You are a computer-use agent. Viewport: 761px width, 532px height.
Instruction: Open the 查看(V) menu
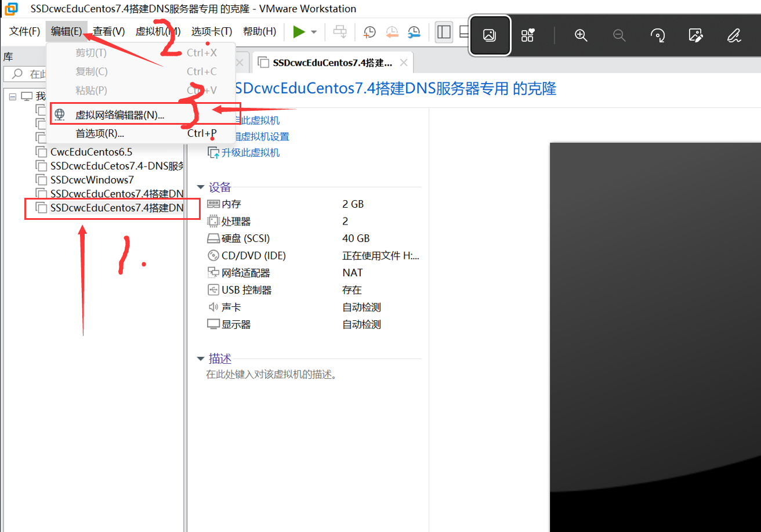109,31
